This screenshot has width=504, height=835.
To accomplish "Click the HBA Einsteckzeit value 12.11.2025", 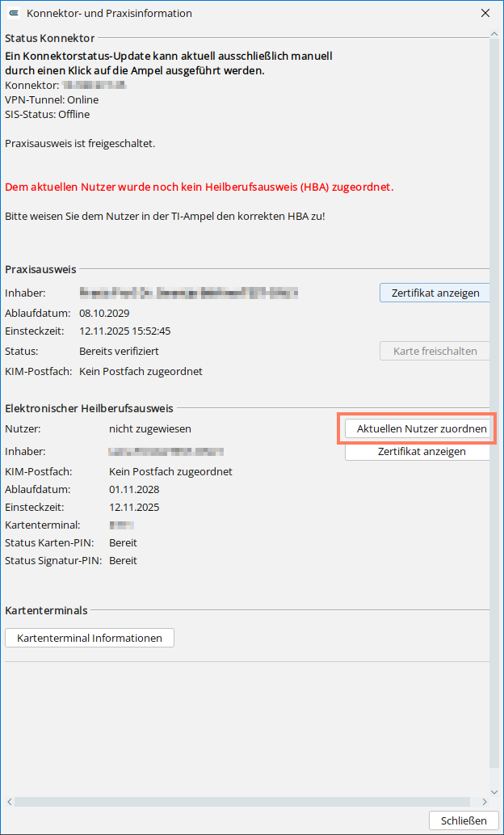I will pos(134,508).
